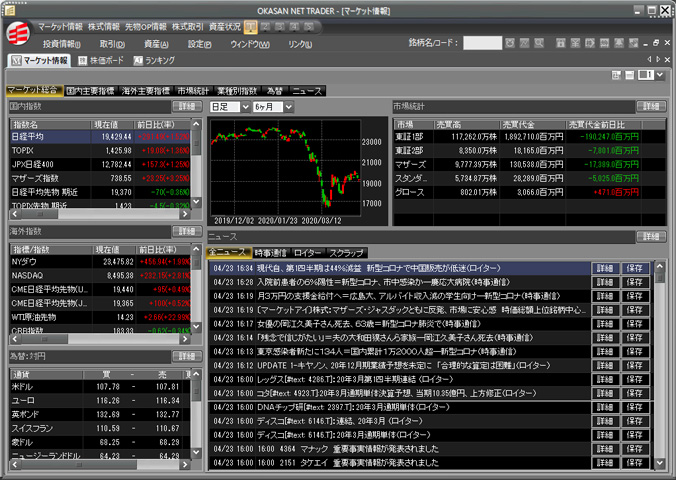Viewport: 676px width, 481px height.
Task: Click 詳細 button of 国内指数 panel
Action: (x=187, y=106)
